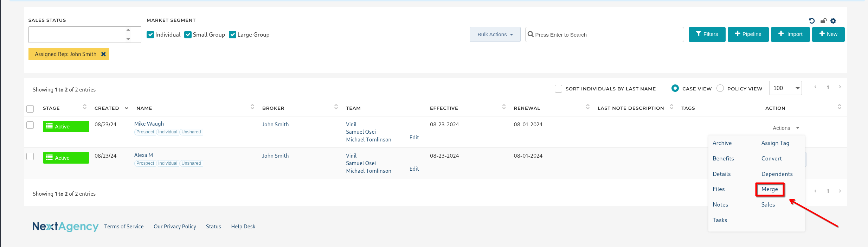Toggle Sort Individuals By Last Name checkbox
Image resolution: width=868 pixels, height=247 pixels.
(558, 89)
